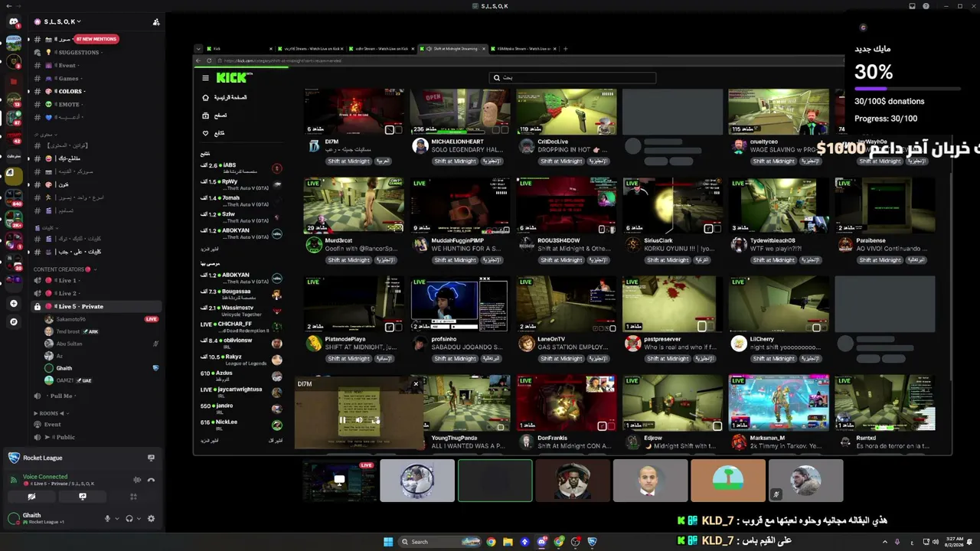Open iABS channel in Kick sidebar

coord(240,168)
